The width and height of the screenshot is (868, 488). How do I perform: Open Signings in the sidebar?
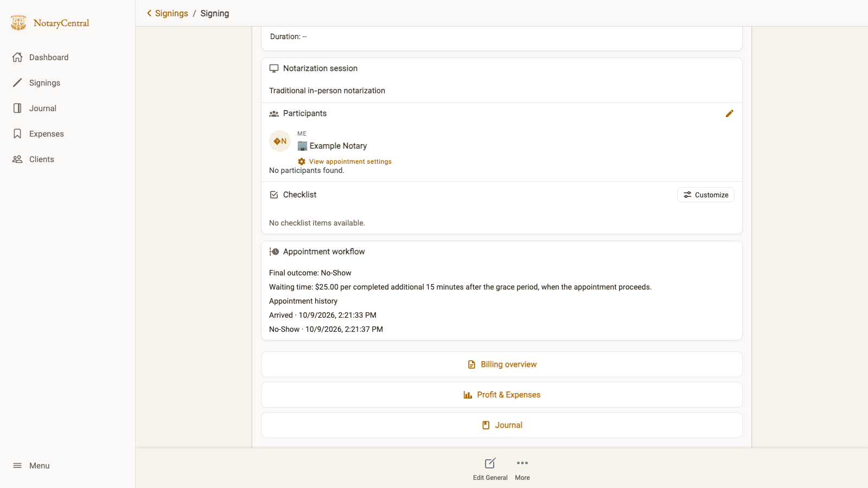click(68, 82)
